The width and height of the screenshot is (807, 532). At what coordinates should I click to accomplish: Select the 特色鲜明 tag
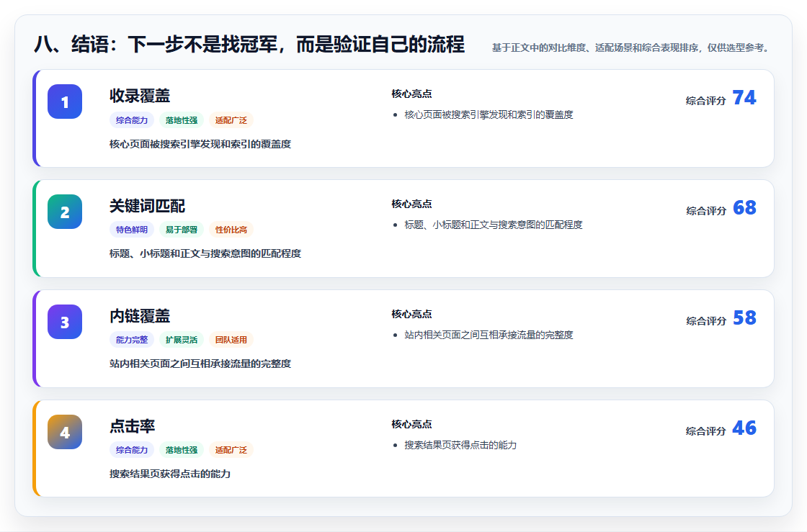132,229
